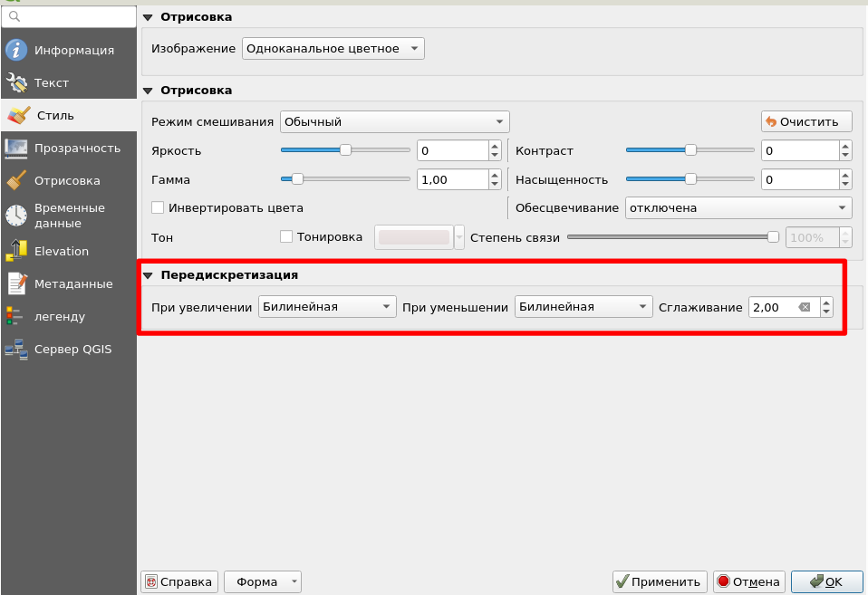The image size is (868, 595).
Task: Open the Обесцвечивание dropdown
Action: tap(738, 207)
